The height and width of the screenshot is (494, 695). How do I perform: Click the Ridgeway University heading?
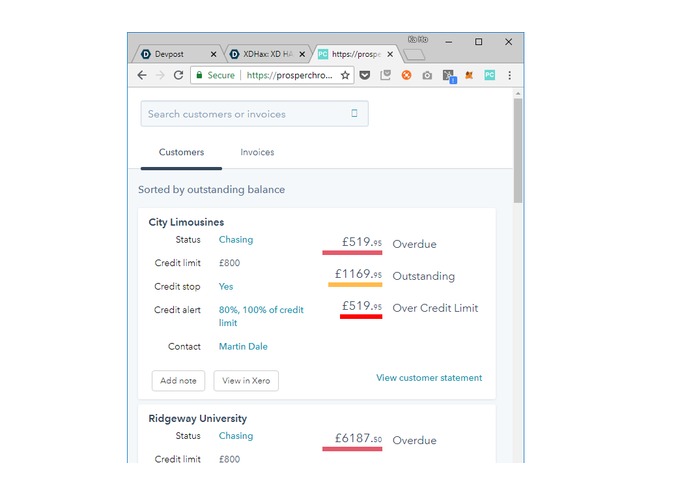point(198,419)
